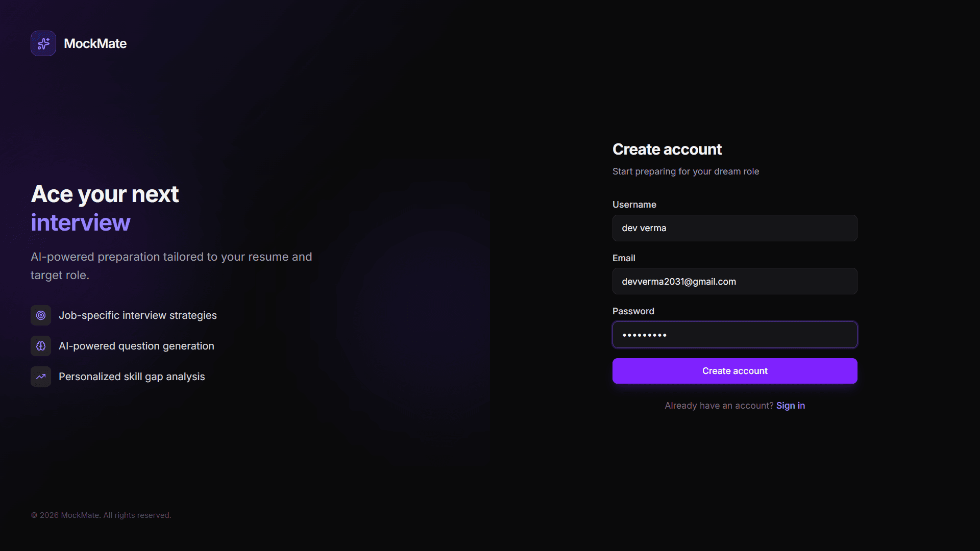Viewport: 980px width, 551px height.
Task: Click the purple 'interview' headline word
Action: coord(81,223)
